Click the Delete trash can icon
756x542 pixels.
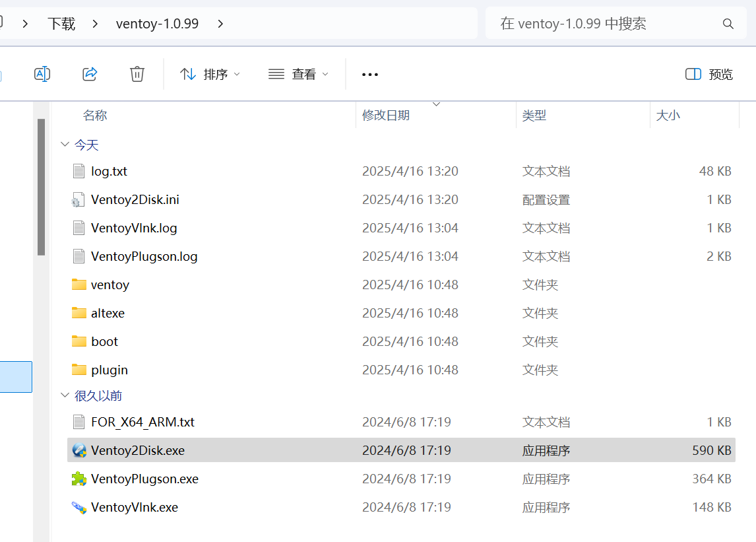pos(137,75)
